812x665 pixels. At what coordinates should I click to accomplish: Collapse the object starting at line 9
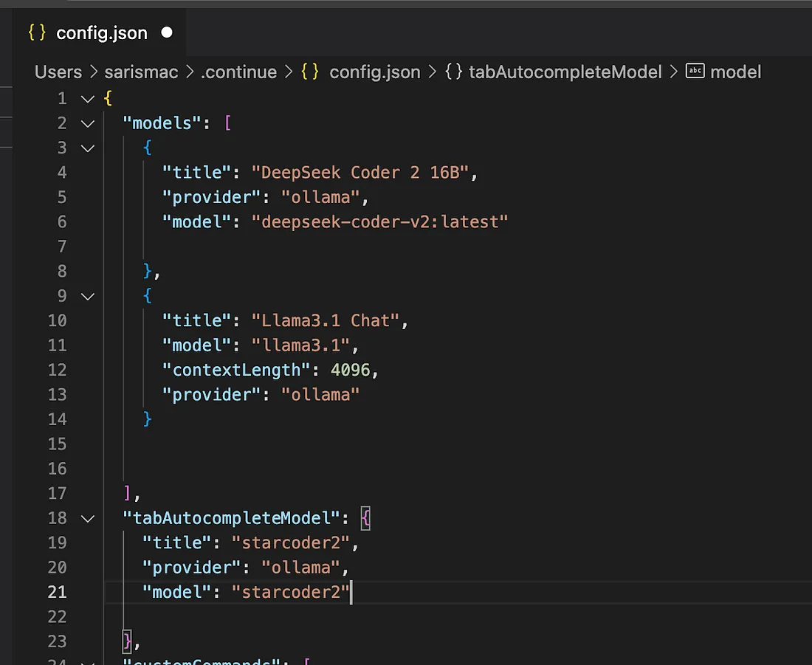[87, 295]
